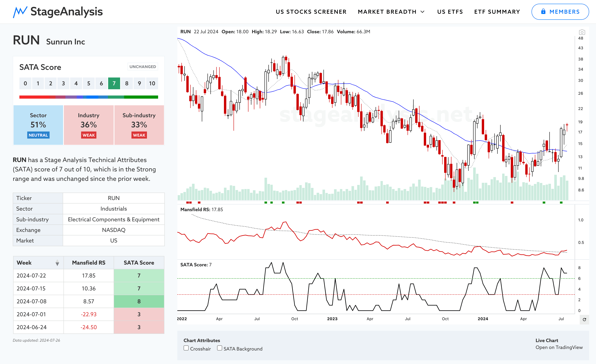Click StageAnalysis home link text
The image size is (596, 364).
tap(67, 12)
